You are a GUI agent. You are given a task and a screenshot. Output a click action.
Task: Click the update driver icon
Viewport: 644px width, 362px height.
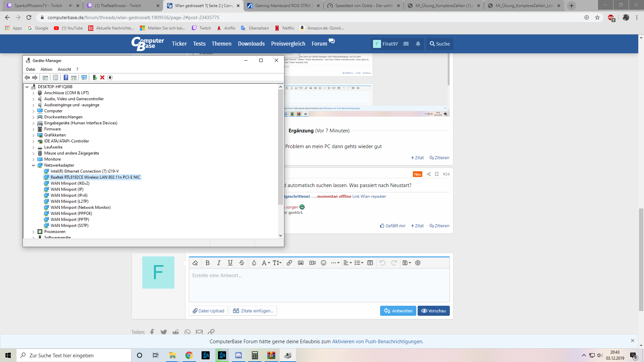coord(95,77)
